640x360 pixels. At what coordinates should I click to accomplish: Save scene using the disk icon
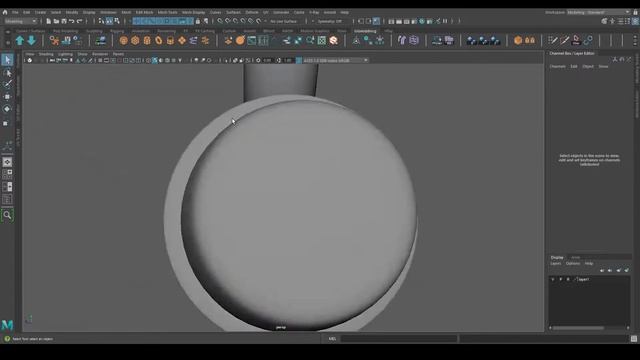click(64, 21)
